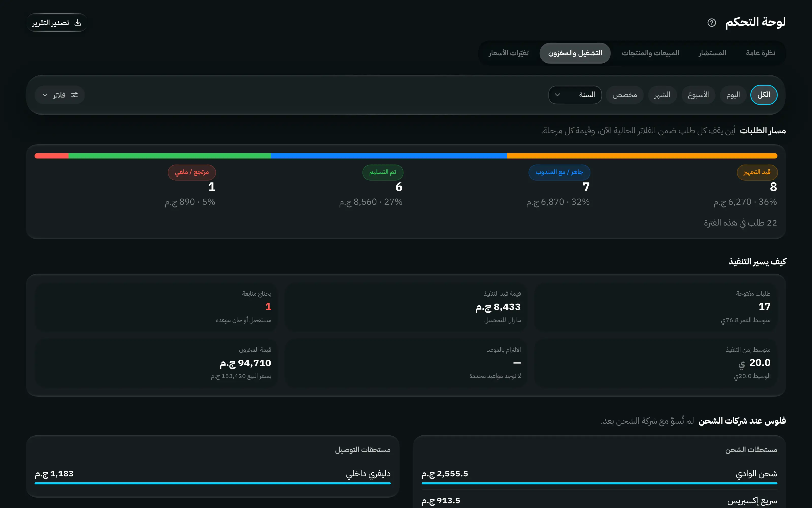Click the blue جاهز / مع المندوب bar segment
Screen dimensions: 812x508
click(x=389, y=156)
